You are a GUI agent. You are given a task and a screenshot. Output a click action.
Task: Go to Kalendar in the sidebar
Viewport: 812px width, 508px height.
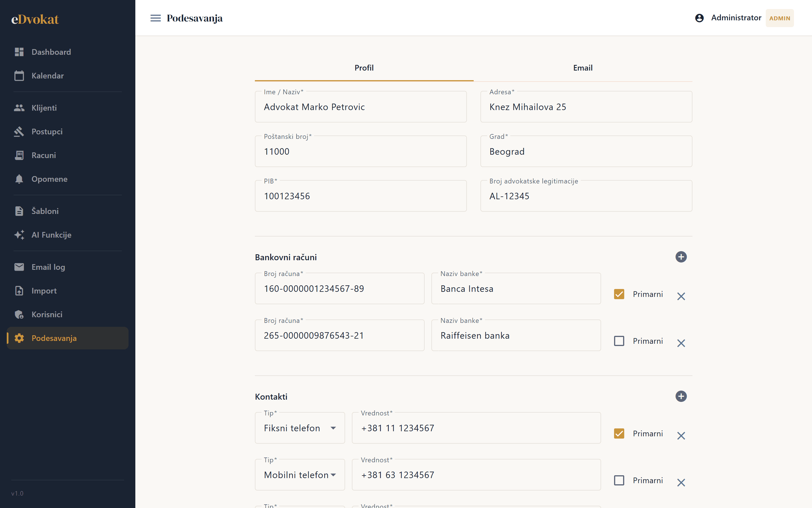67,76
